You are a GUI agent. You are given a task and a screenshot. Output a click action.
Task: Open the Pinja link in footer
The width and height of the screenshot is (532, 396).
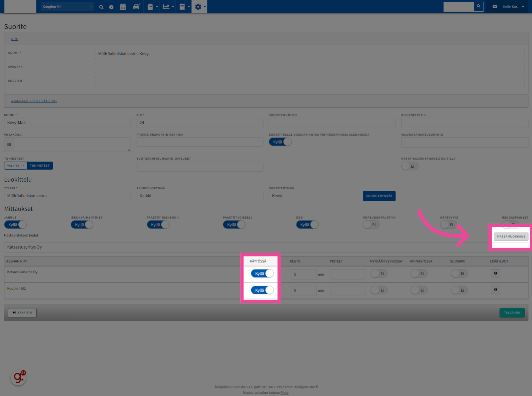[284, 393]
